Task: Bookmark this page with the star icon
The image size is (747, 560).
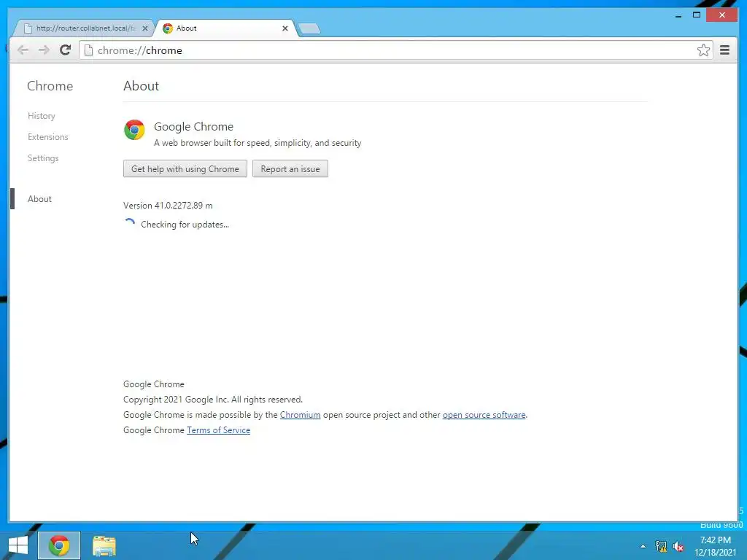Action: pos(703,50)
